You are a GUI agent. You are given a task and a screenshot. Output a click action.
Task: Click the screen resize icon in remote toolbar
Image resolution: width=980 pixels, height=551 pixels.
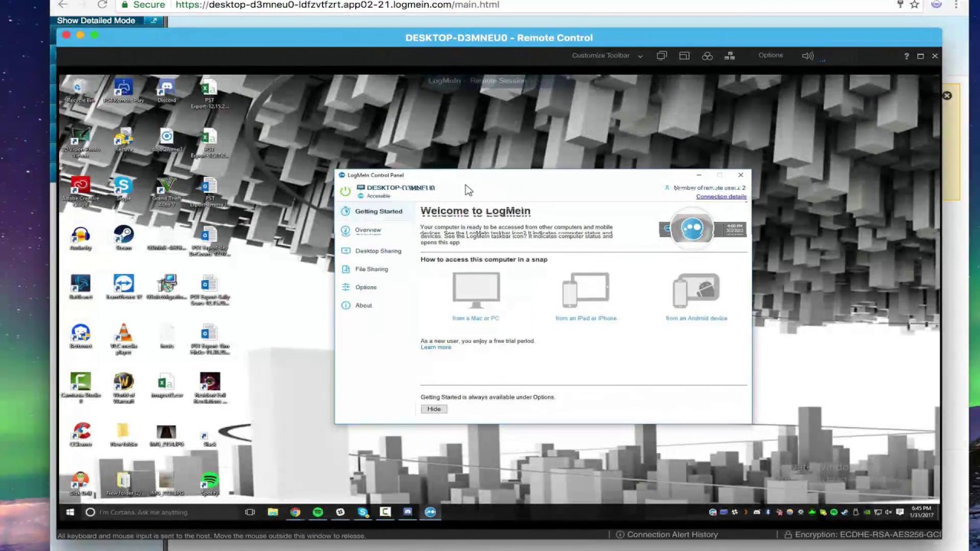(x=684, y=55)
